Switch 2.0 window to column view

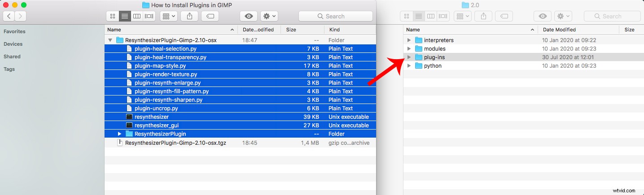[431, 16]
